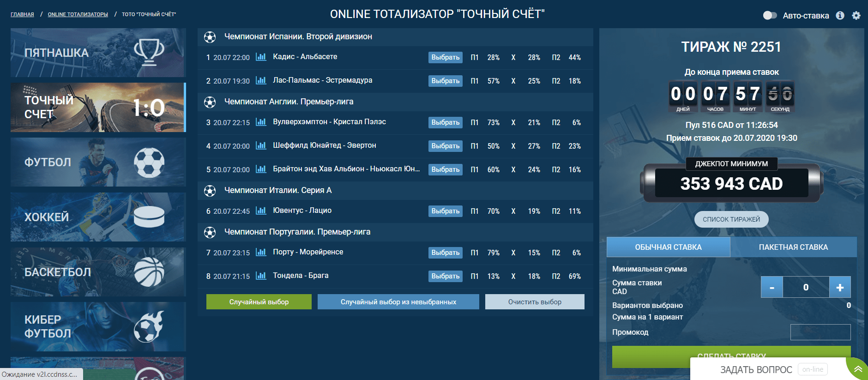Open СПИСОК ТИРАЖЕЙ list
The height and width of the screenshot is (380, 868).
coord(731,219)
